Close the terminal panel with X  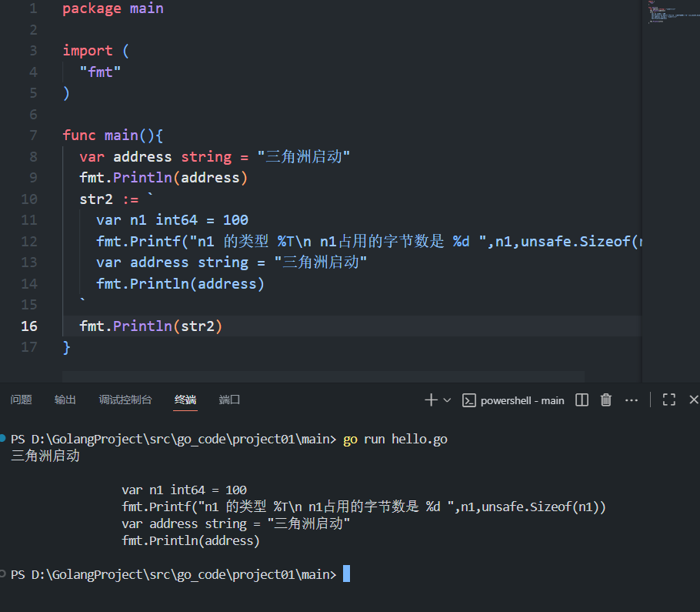pos(693,400)
